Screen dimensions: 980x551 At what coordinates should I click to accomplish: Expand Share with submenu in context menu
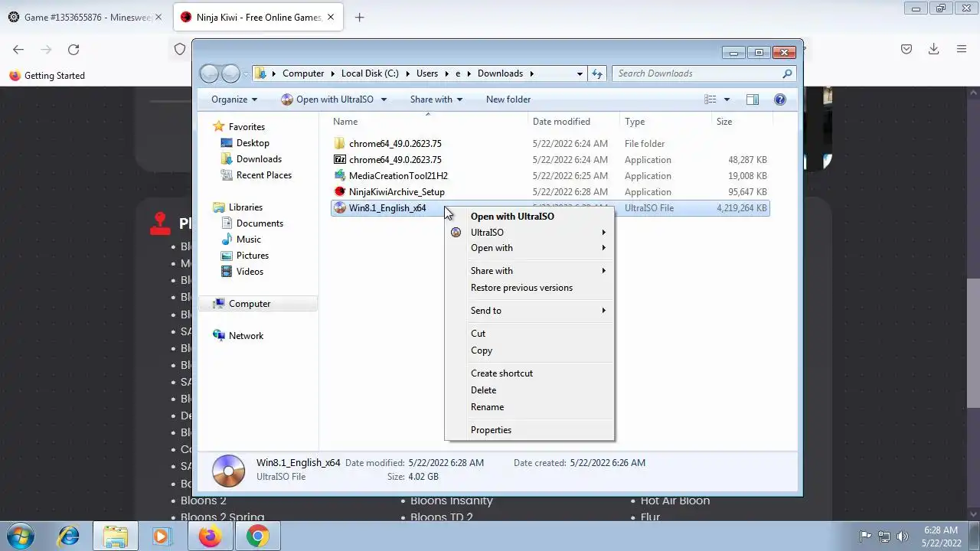point(530,271)
